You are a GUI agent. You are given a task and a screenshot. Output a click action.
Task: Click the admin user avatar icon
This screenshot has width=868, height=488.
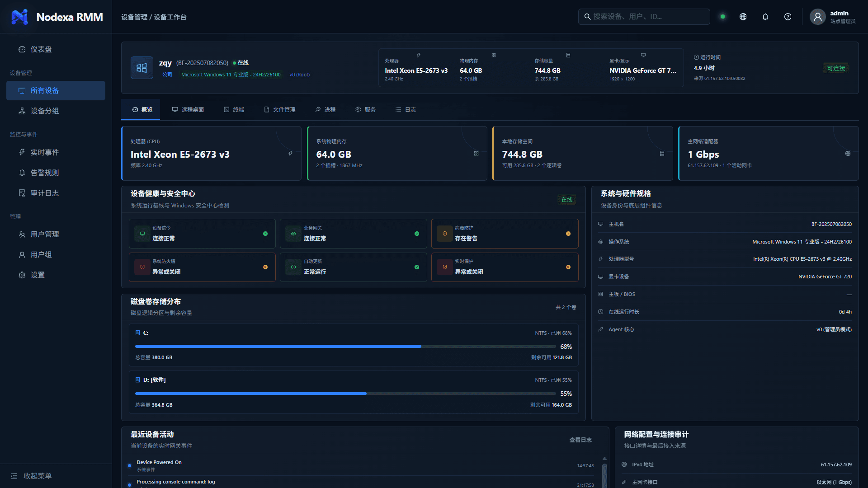coord(817,17)
